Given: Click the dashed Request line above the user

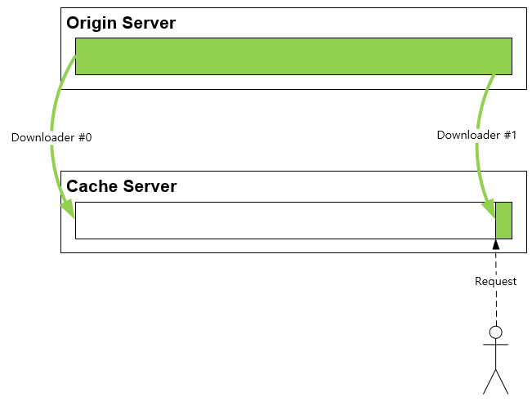Looking at the screenshot, I should click(x=496, y=306).
